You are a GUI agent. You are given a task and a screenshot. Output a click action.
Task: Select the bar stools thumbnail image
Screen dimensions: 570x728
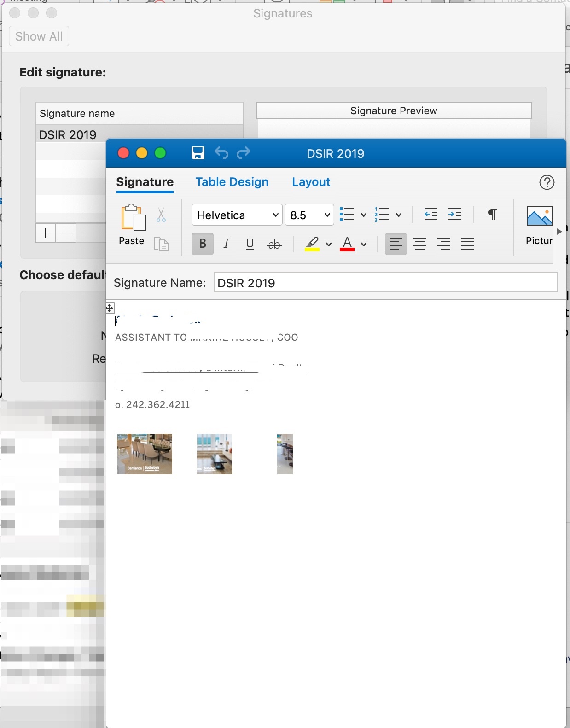point(285,454)
